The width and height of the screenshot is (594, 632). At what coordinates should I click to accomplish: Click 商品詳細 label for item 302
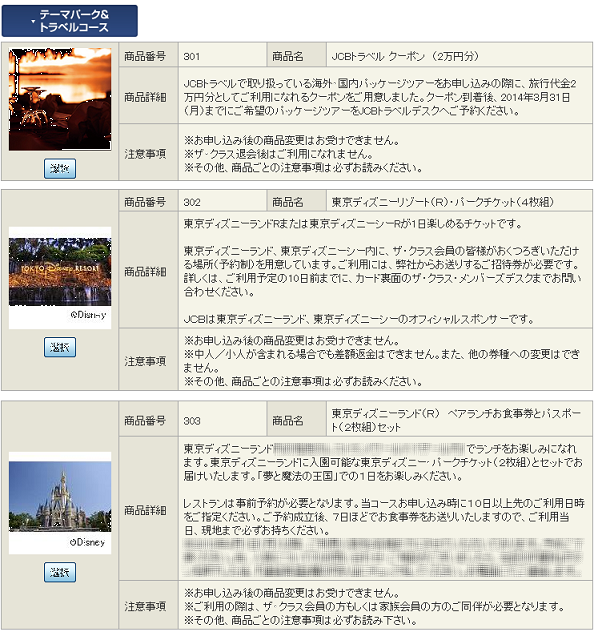145,272
